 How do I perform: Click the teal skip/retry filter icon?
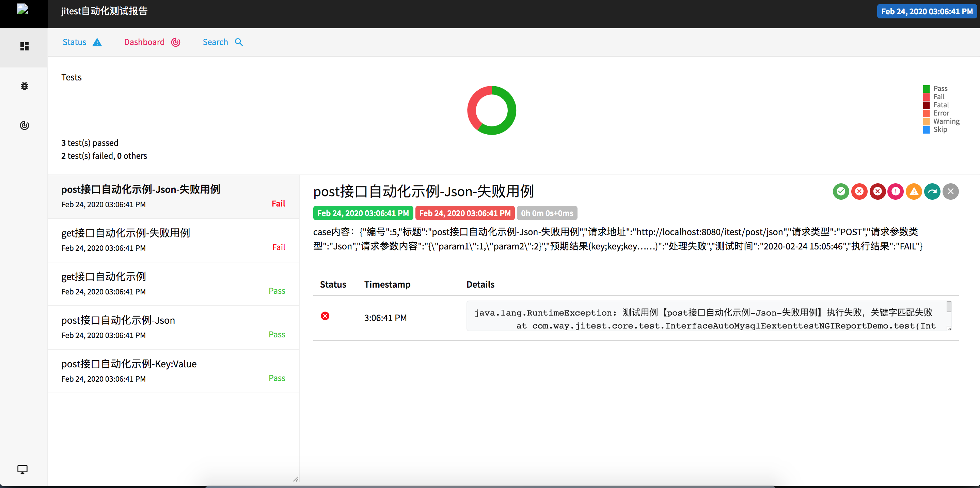tap(932, 192)
